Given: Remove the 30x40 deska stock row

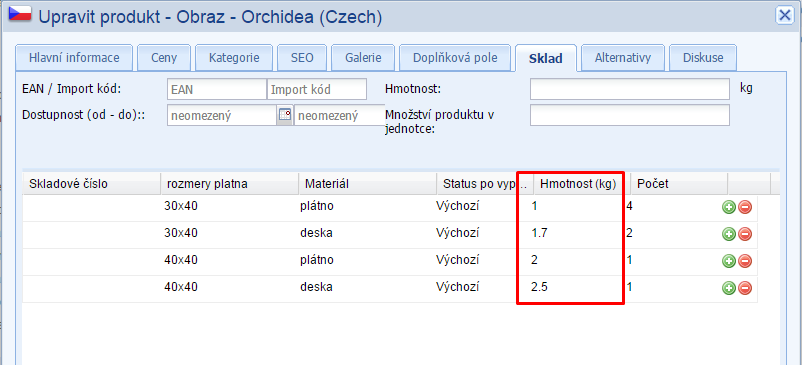Looking at the screenshot, I should point(745,234).
